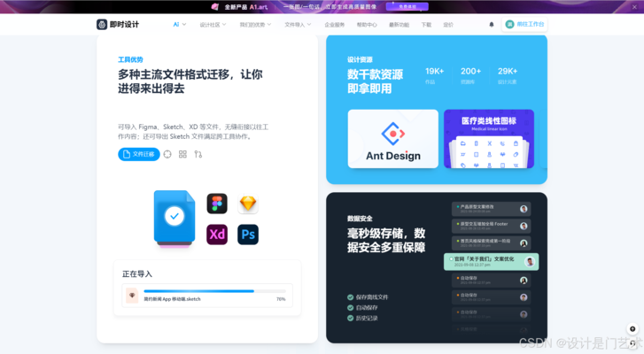644x354 pixels.
Task: Open the Ant Design resource card
Action: pos(393,139)
